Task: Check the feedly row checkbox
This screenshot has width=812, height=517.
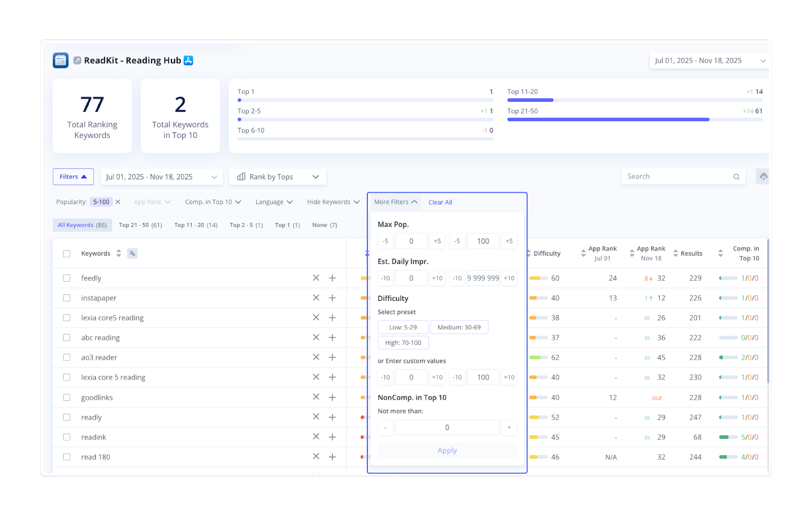Action: pos(66,278)
